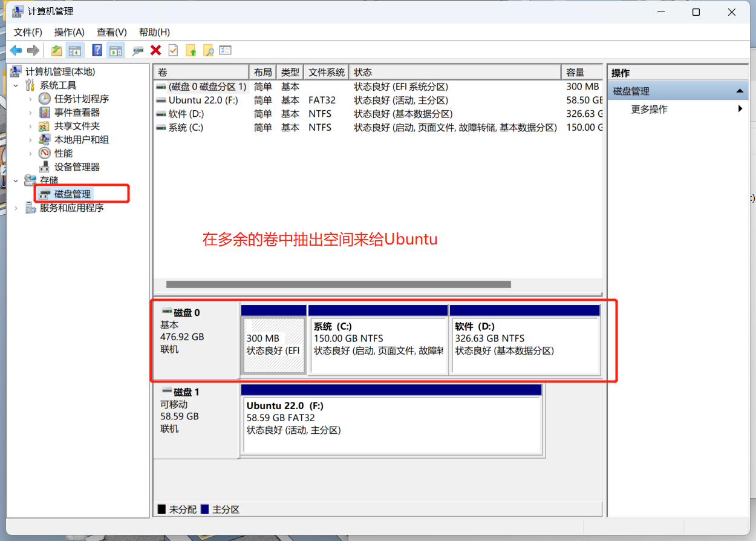Screen dimensions: 756x541
Task: Click the Properties icon with checkmark page
Action: click(173, 50)
